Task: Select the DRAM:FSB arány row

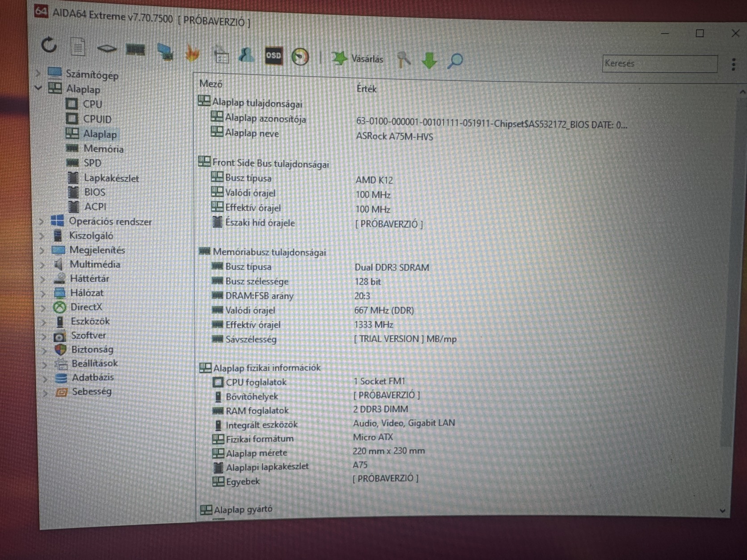Action: tap(260, 296)
